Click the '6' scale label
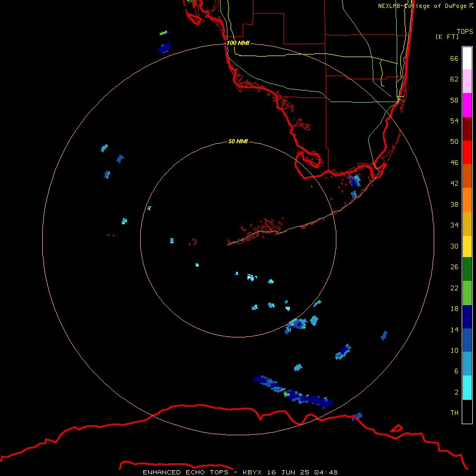This screenshot has height=476, width=476. click(x=456, y=371)
